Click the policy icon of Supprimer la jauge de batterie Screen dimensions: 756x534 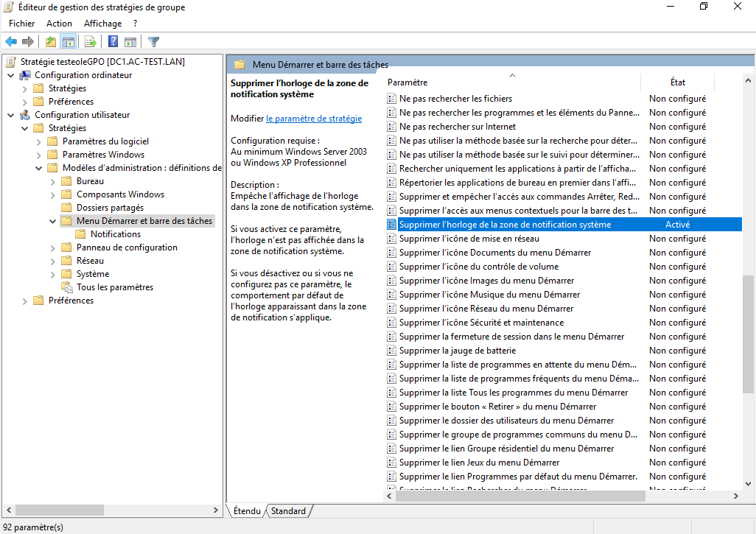[392, 351]
